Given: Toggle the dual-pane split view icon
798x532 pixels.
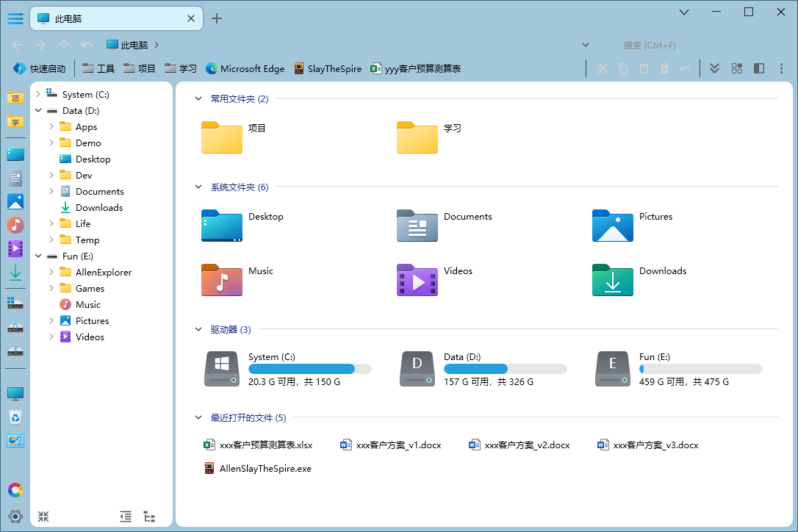Looking at the screenshot, I should click(x=758, y=68).
